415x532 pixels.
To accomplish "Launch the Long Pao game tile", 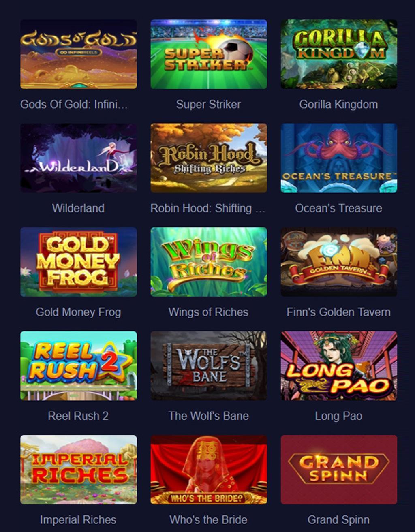I will point(339,366).
